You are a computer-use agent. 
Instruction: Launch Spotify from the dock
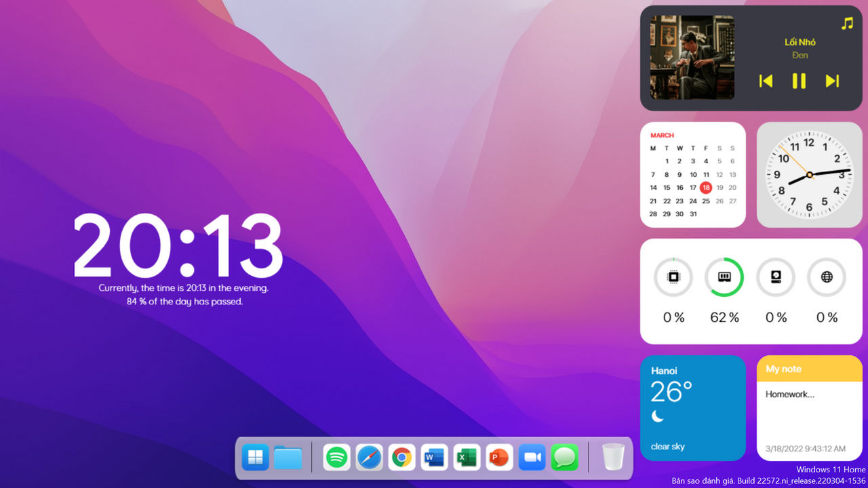(337, 457)
